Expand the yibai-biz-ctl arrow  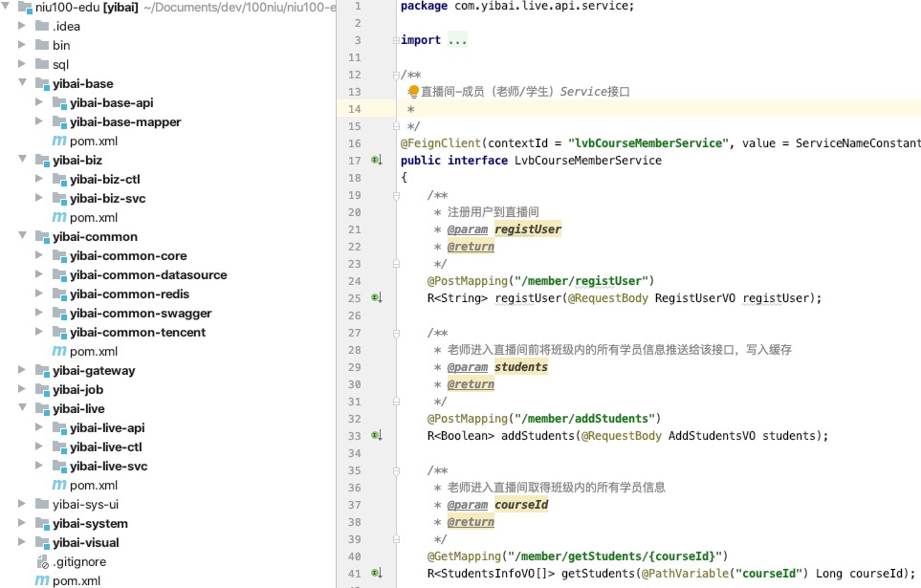39,179
